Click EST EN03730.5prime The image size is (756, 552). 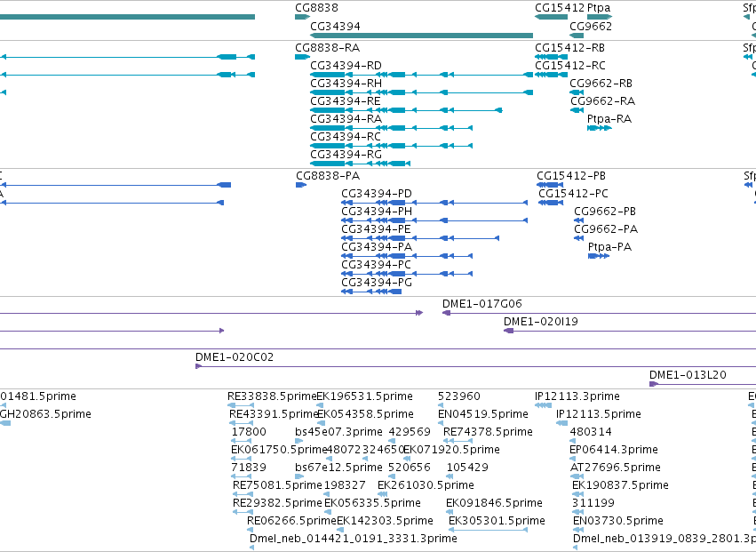618,521
